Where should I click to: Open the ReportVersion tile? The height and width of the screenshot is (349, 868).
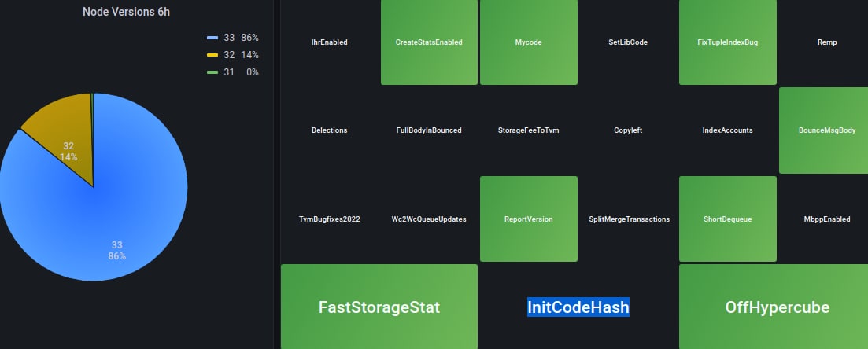click(528, 219)
